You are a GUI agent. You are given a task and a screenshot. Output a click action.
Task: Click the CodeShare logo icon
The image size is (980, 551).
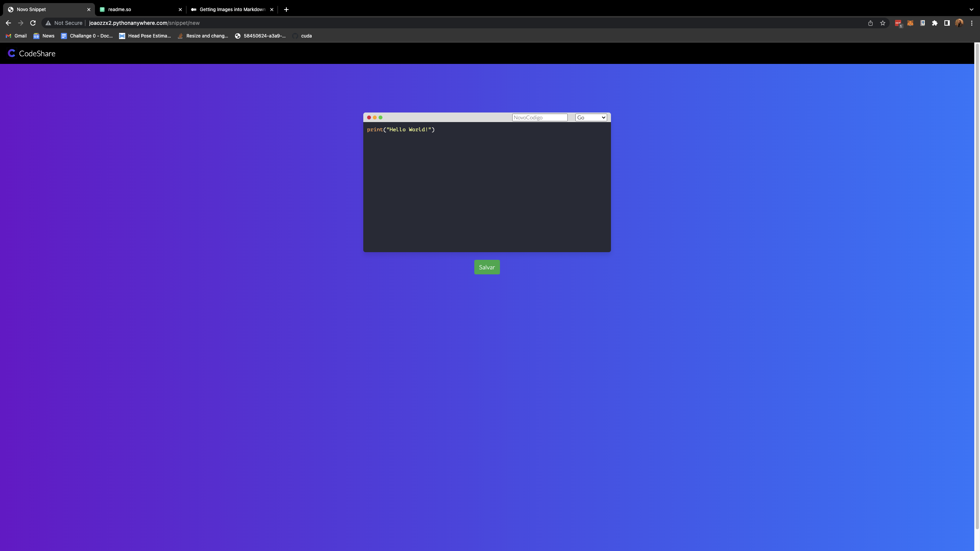click(11, 53)
